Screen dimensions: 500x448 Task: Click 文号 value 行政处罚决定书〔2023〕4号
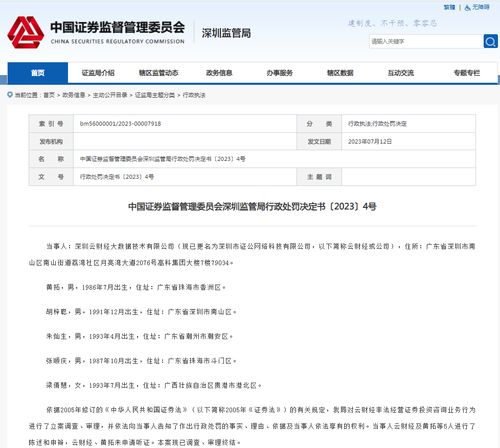[117, 177]
